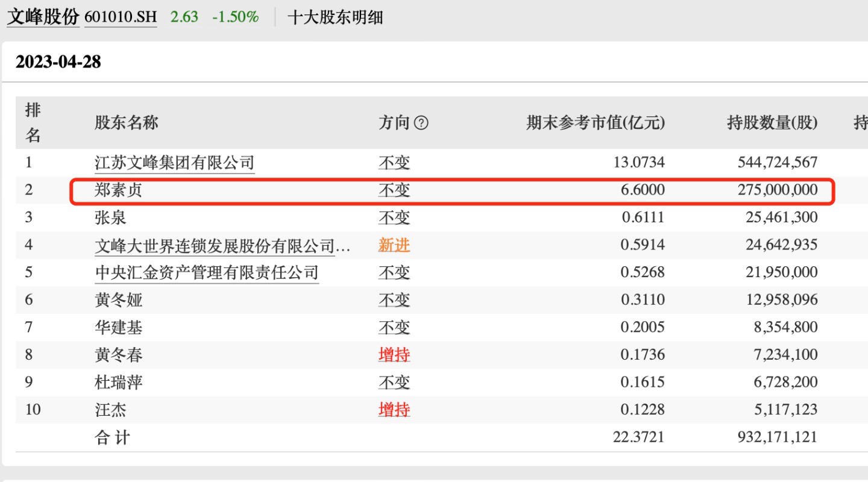This screenshot has height=482, width=868.
Task: Click market value 13.0734
Action: (639, 162)
